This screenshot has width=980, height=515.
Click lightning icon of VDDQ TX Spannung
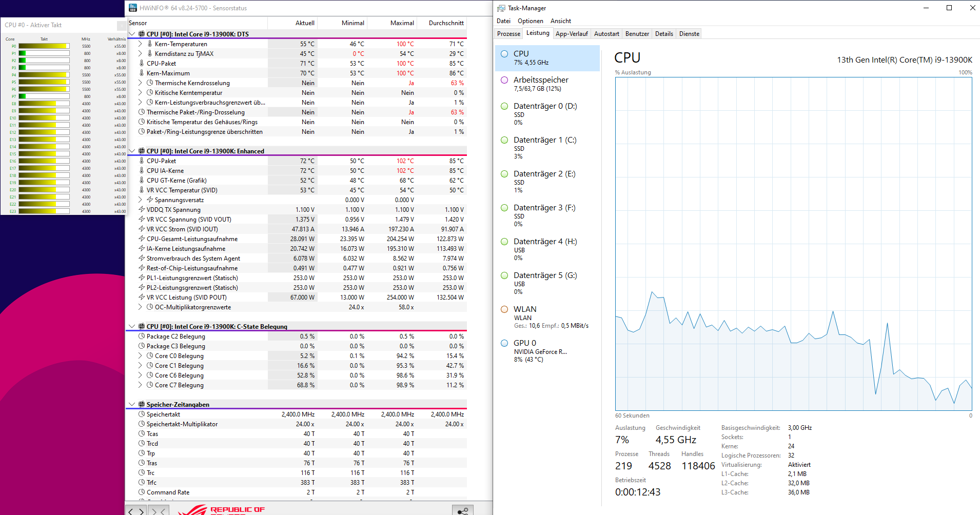(x=142, y=209)
